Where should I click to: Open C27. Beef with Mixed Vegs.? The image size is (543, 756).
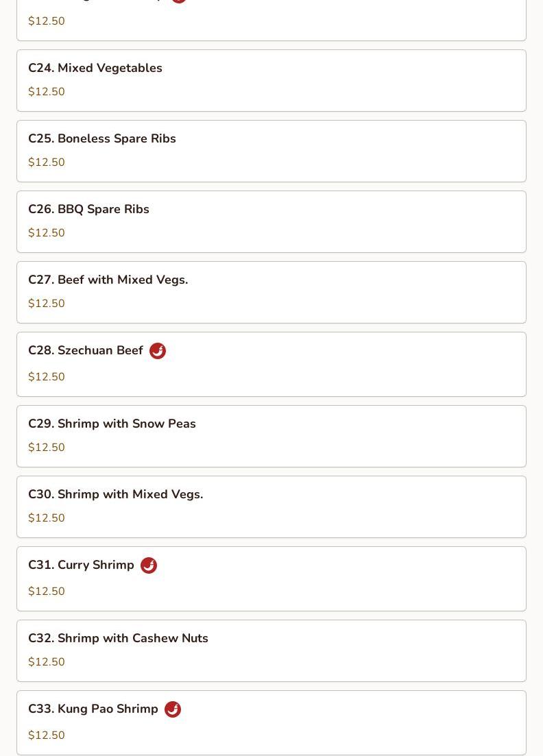point(271,293)
